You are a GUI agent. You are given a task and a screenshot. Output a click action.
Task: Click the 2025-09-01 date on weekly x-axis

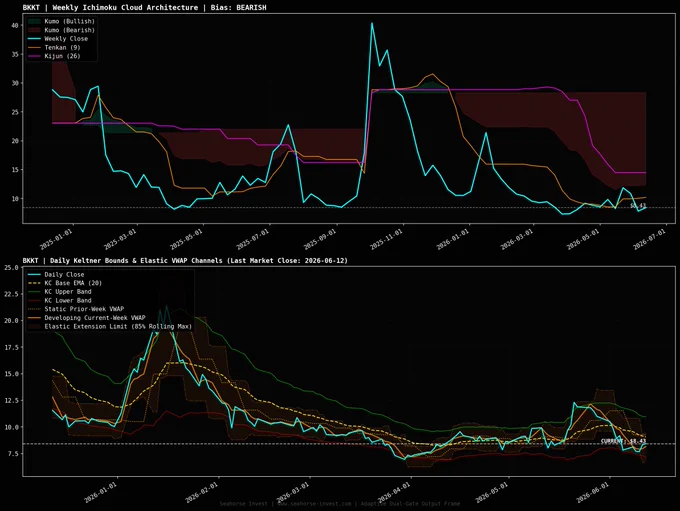(320, 239)
